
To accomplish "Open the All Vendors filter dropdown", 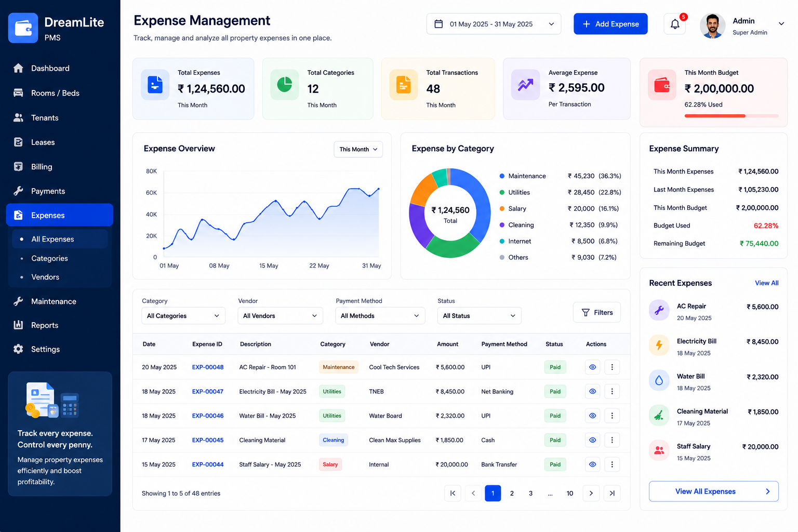I will click(280, 316).
